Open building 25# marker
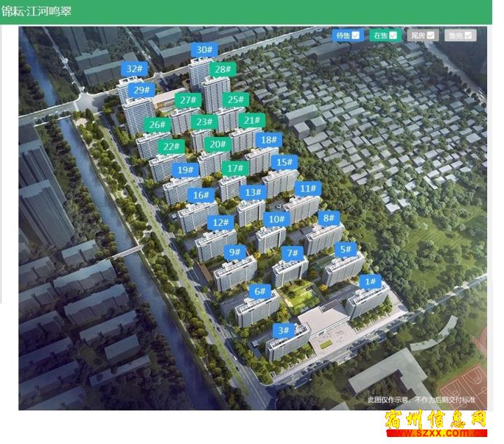 pos(237,100)
